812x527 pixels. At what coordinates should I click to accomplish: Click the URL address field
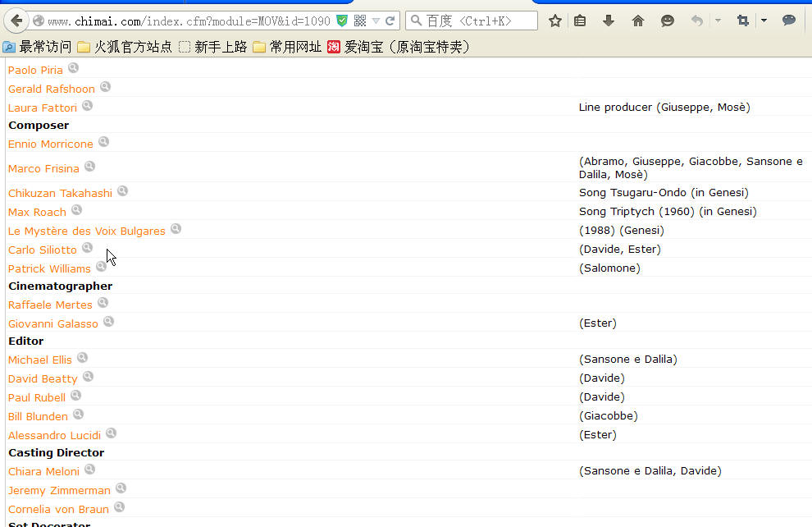coord(189,21)
